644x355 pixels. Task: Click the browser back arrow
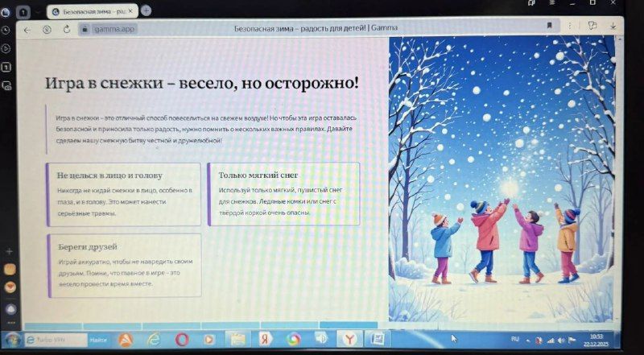[27, 29]
